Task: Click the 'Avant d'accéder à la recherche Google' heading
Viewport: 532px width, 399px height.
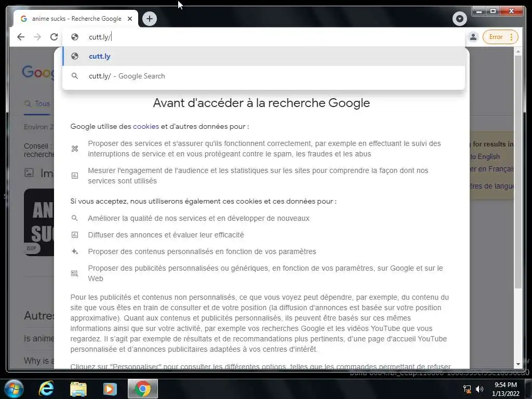Action: coord(261,103)
